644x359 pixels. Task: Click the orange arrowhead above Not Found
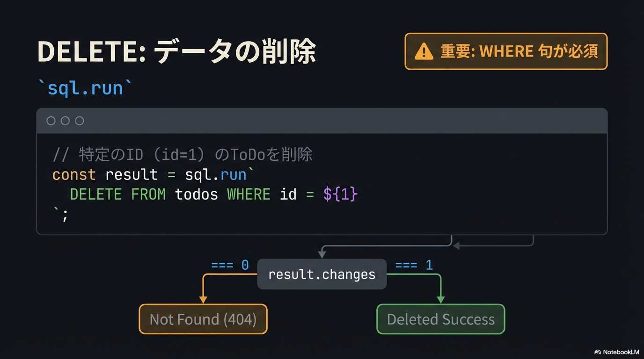click(203, 299)
